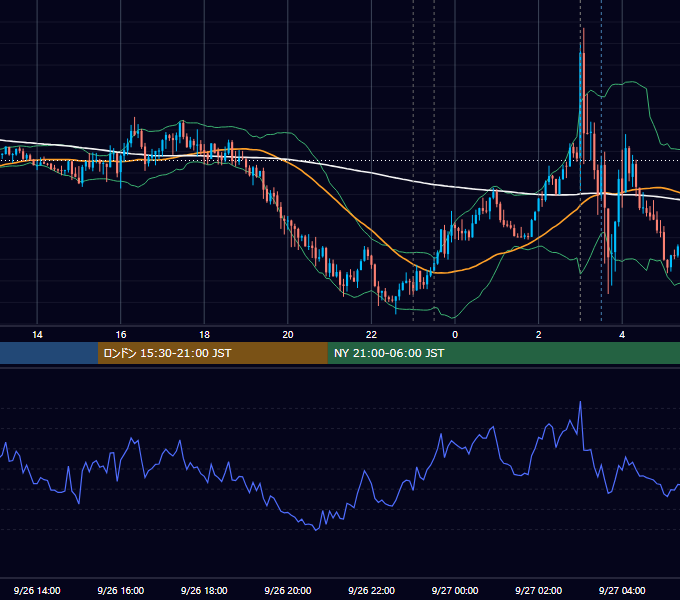Screen dimensions: 680x600
Task: Click the oscillator's lowest trough in lower panel
Action: [x=316, y=530]
